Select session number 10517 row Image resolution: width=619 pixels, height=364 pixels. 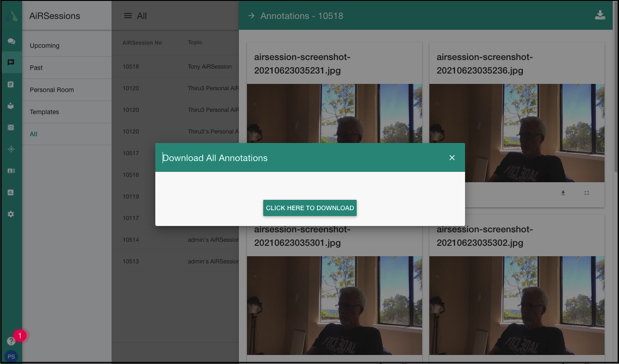(175, 153)
